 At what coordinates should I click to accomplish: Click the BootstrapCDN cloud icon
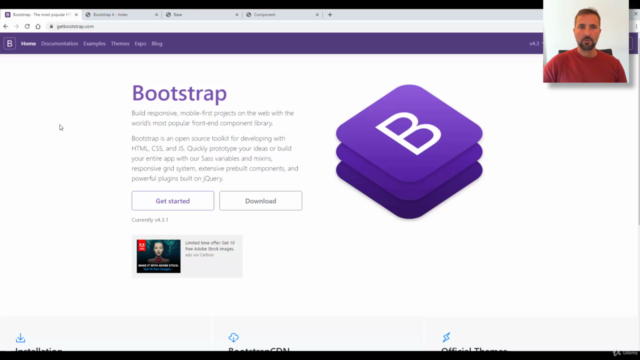pos(233,337)
